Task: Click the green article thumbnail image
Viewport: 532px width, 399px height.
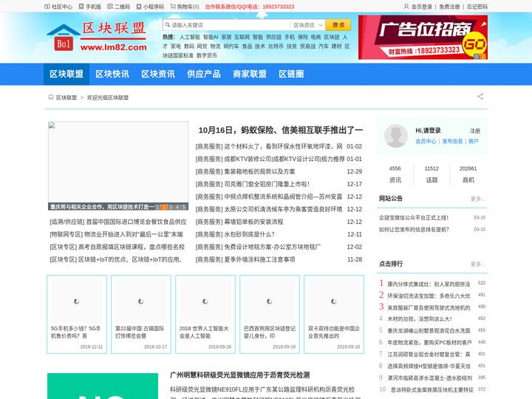Action: point(103,386)
